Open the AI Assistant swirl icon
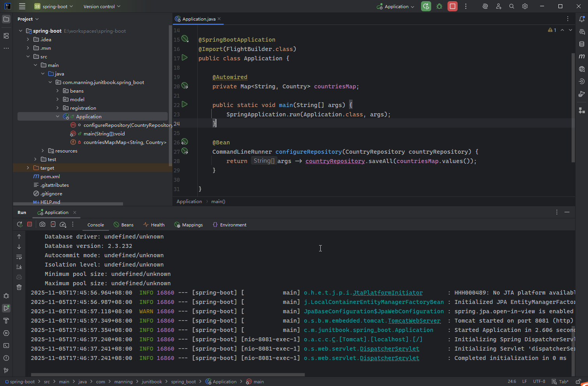 [x=485, y=6]
